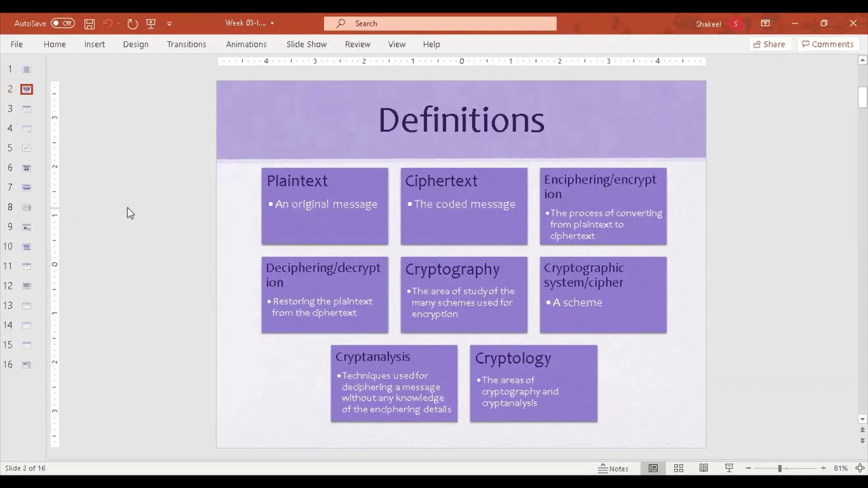Click the Plaintext definition box

[325, 206]
